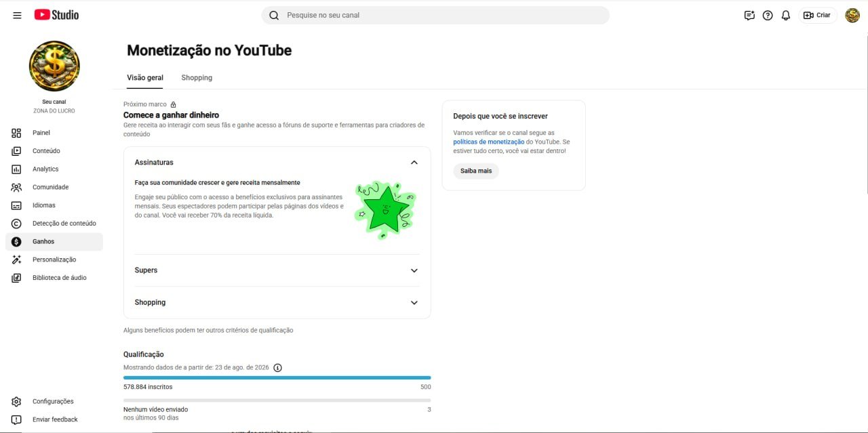Switch to the Shopping tab

coord(197,78)
